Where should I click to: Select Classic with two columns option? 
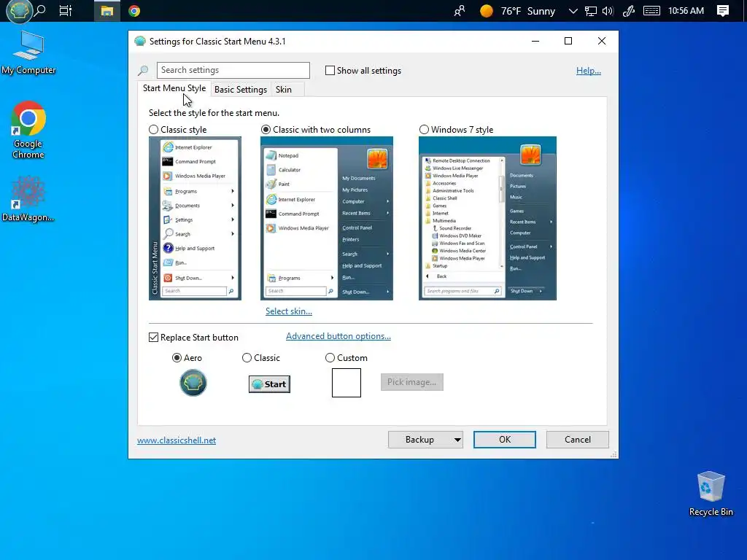266,130
